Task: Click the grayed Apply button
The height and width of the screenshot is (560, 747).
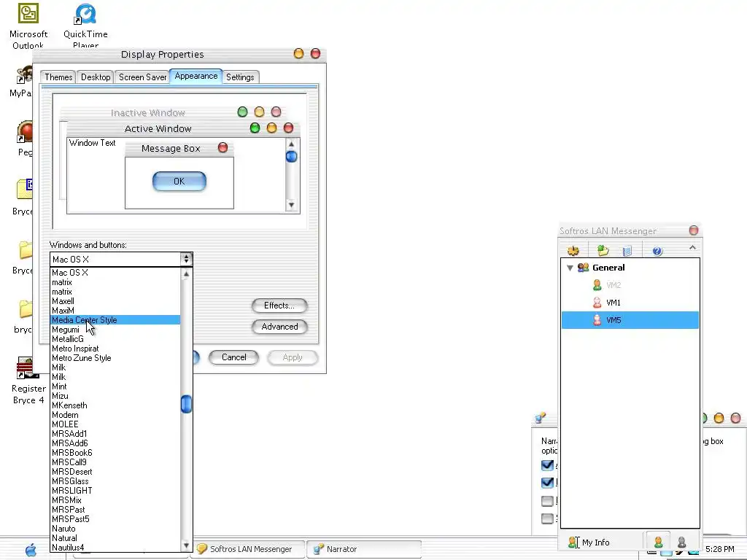Action: (293, 357)
